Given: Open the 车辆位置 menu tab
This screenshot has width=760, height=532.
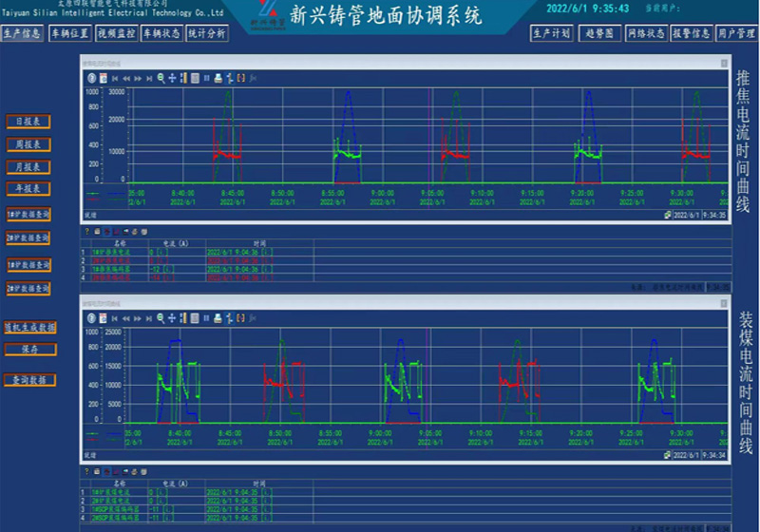Looking at the screenshot, I should point(68,33).
